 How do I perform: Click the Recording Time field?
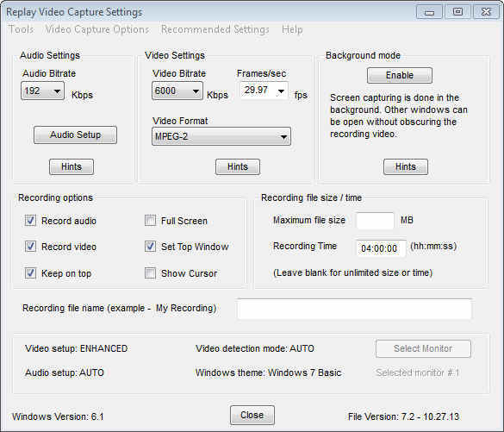pyautogui.click(x=381, y=248)
